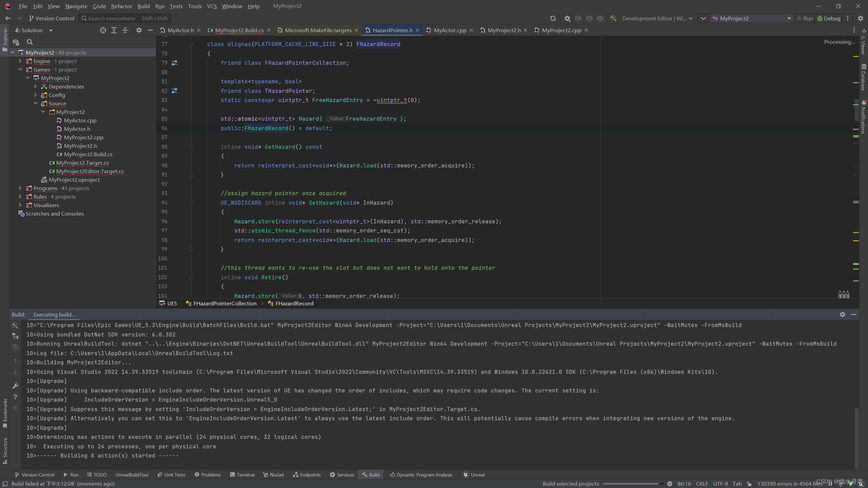Click the reader mode icon at editor bottom right

coord(844,294)
